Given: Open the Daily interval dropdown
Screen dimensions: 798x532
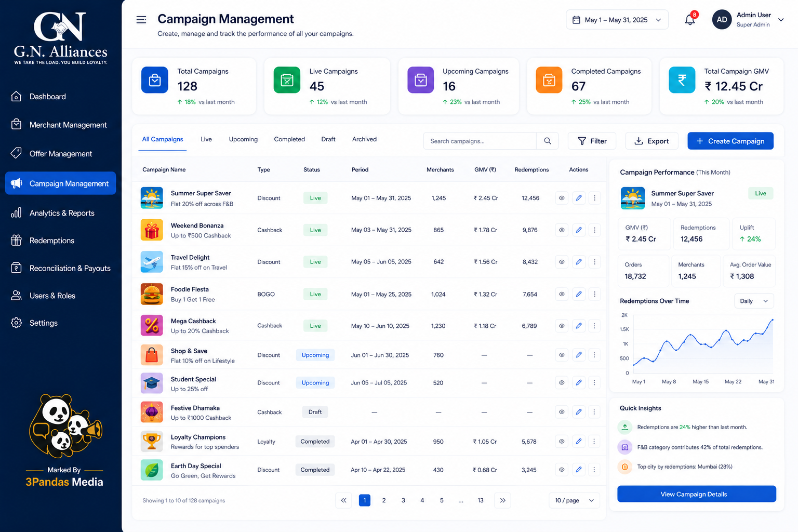Looking at the screenshot, I should [x=754, y=301].
